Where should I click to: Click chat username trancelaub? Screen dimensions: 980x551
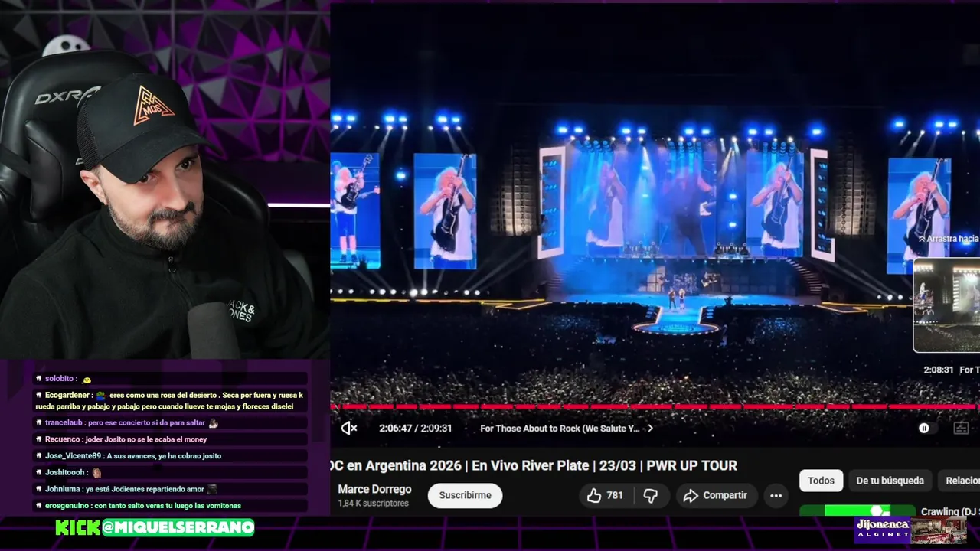(x=64, y=423)
